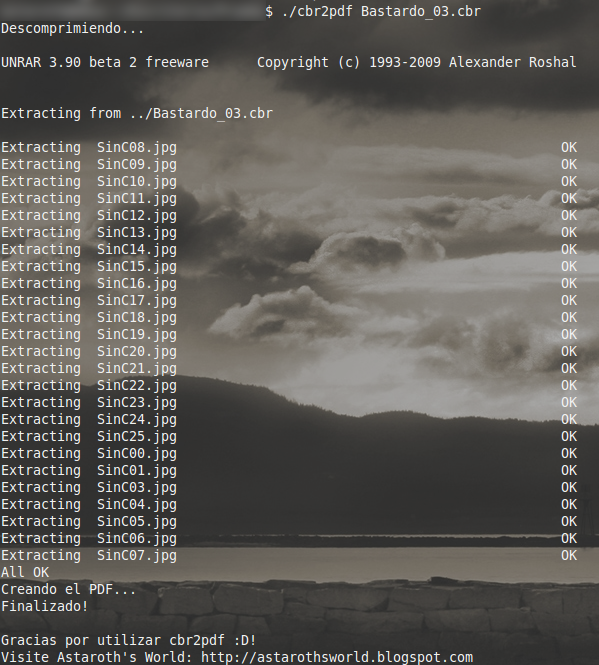
Task: Click the astarothsworld.blogspot.com URL
Action: [x=337, y=657]
